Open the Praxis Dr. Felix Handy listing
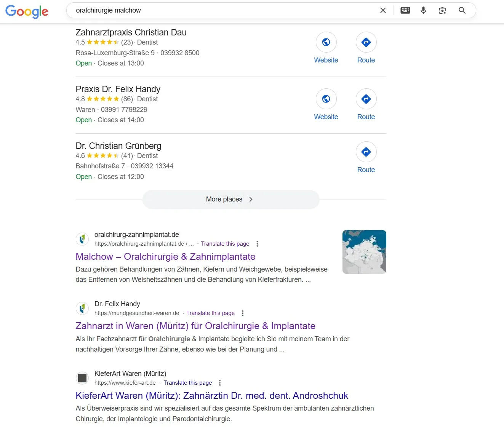 point(118,89)
